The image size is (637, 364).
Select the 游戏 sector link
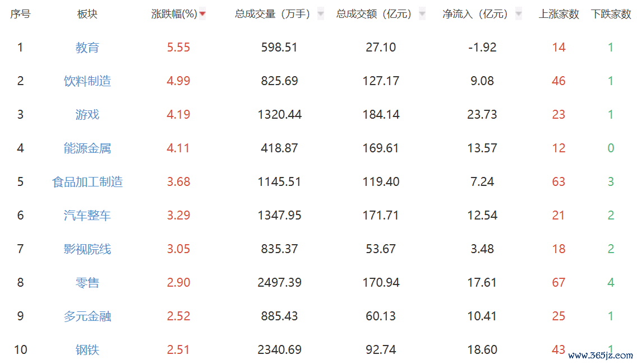[x=87, y=114]
